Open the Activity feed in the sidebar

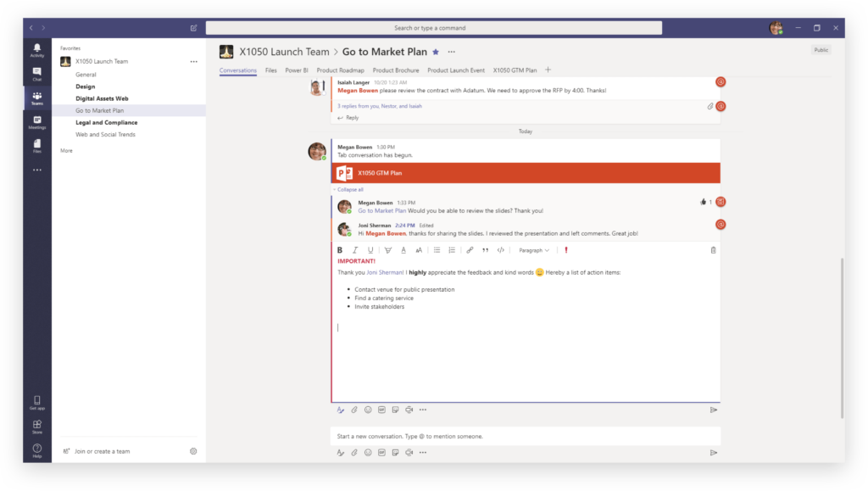coord(37,50)
